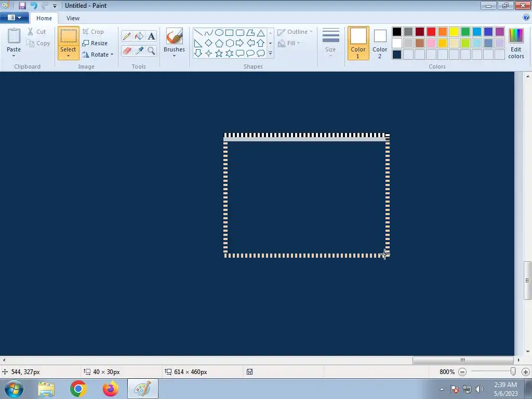Pick the Oval callout shape

[250, 54]
